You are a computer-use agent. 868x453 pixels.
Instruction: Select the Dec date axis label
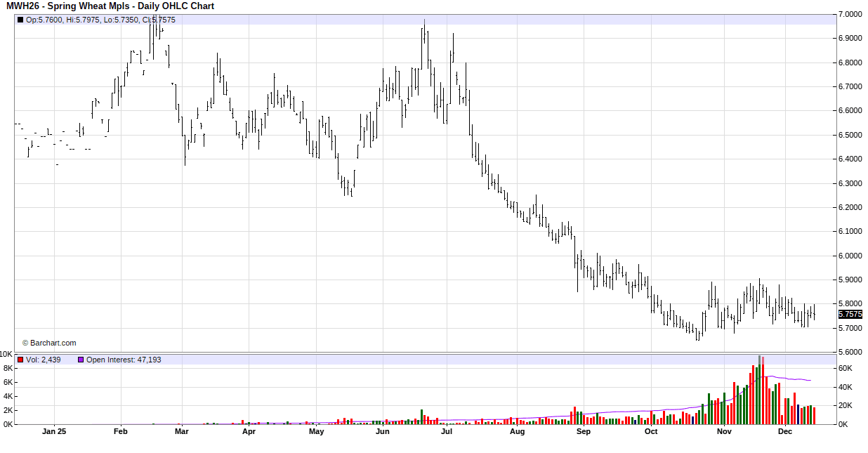785,432
